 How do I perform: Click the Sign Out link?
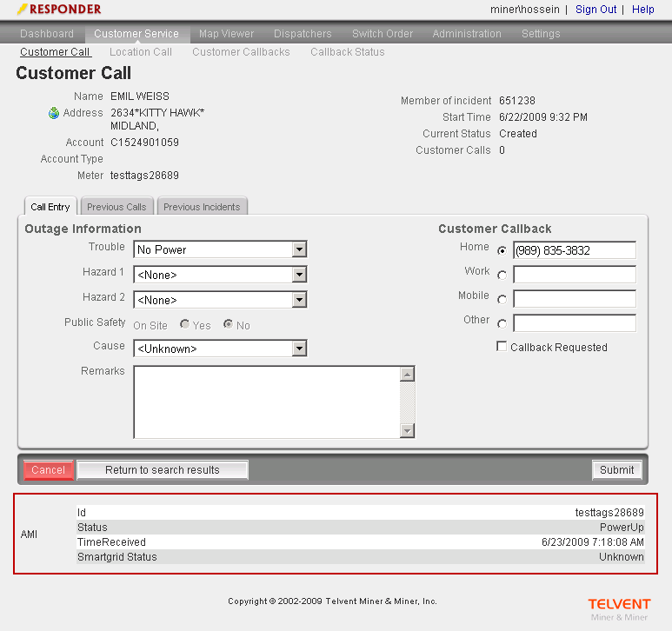(595, 10)
